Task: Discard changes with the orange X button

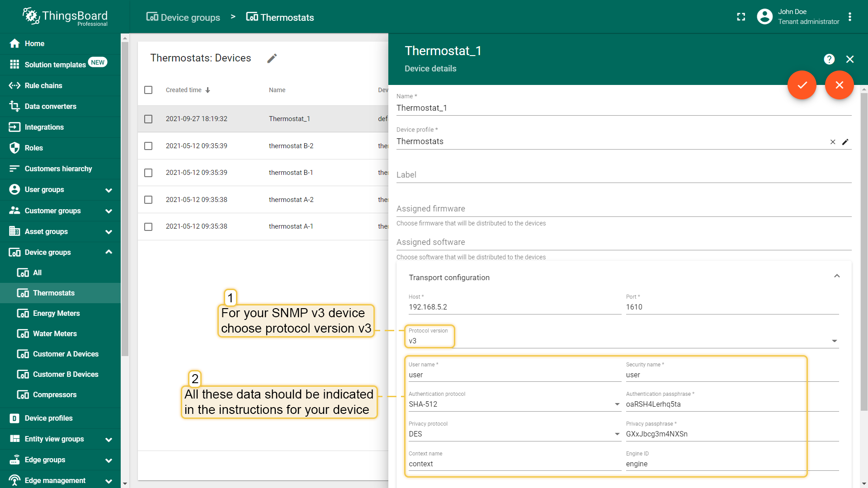Action: point(839,85)
